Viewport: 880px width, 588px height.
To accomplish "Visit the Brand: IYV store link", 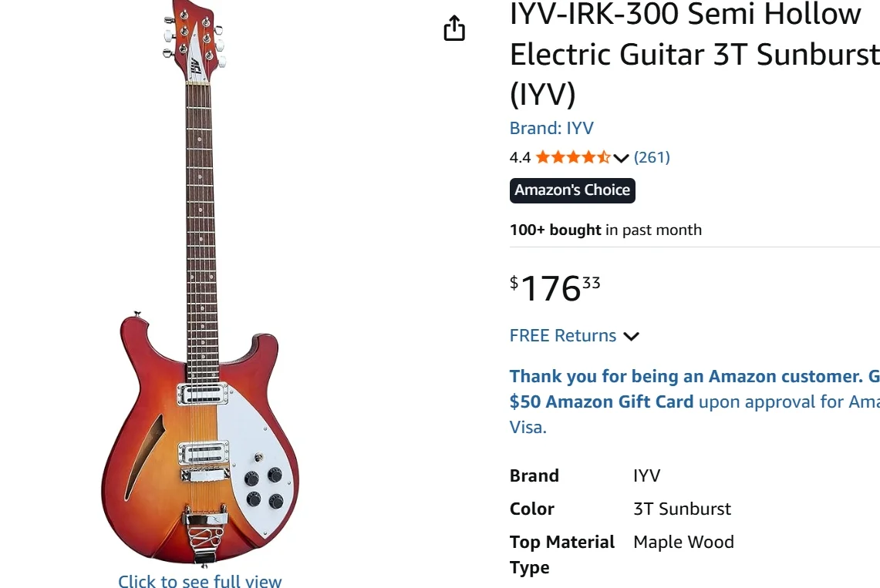I will tap(551, 128).
